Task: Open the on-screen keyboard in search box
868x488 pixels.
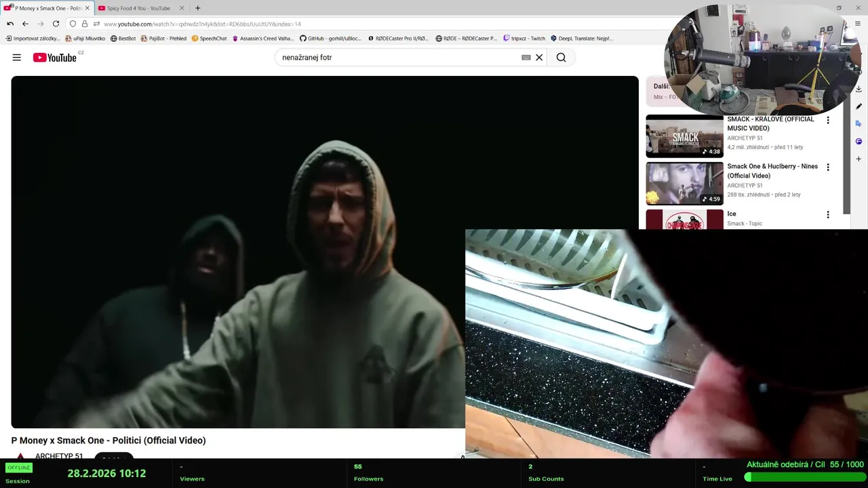Action: coord(526,58)
